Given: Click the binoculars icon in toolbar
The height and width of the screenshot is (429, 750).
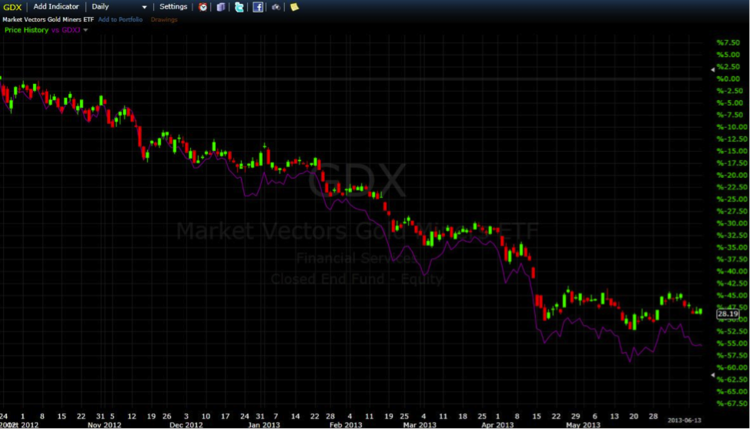Looking at the screenshot, I should coord(276,7).
